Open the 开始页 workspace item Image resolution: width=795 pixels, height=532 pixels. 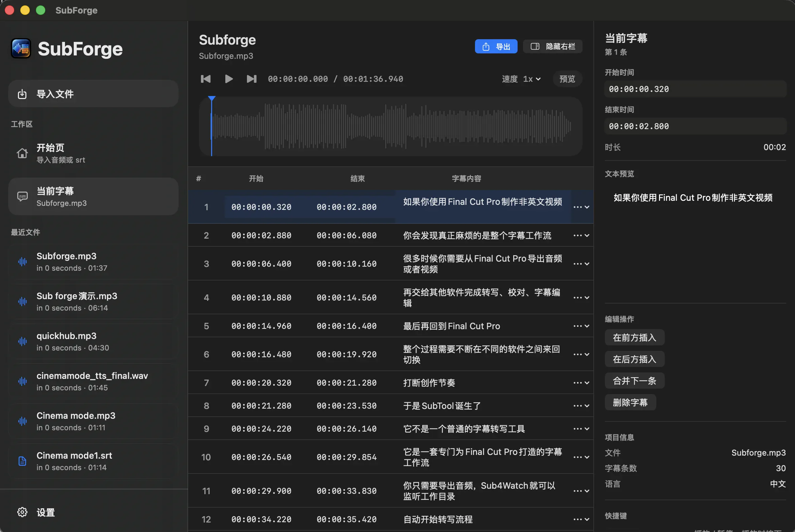tap(93, 153)
